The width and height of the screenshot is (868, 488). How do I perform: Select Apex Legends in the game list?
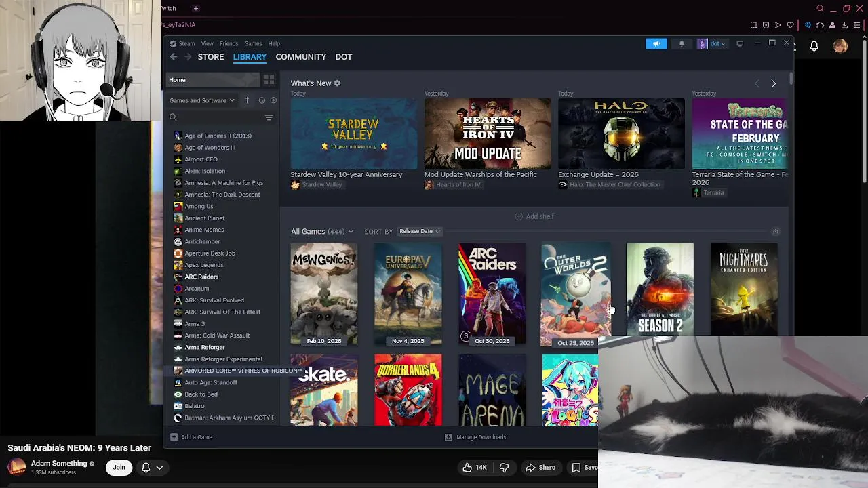[203, 265]
